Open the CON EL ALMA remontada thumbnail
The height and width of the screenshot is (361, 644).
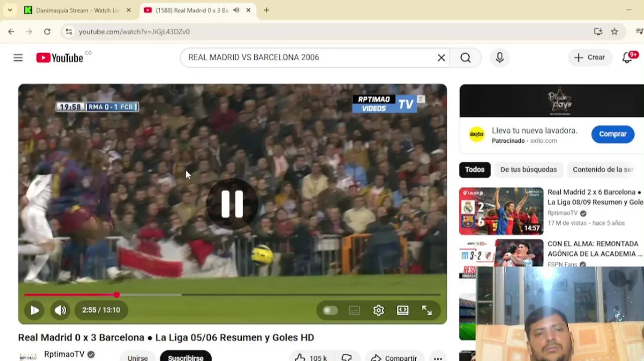click(x=501, y=253)
